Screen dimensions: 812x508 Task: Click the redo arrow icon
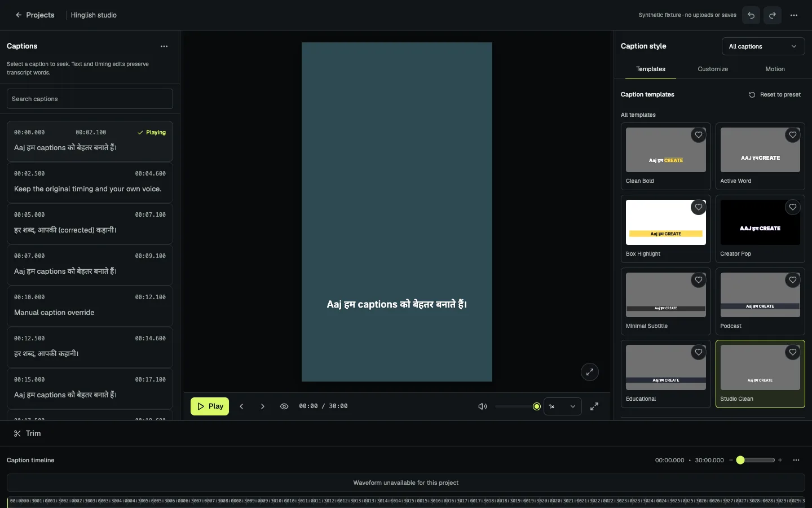(x=773, y=15)
